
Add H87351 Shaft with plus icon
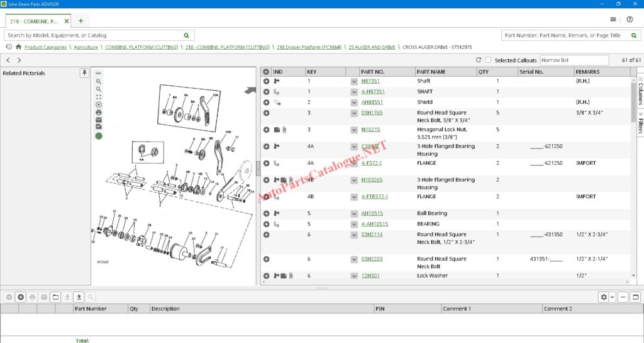pos(267,81)
